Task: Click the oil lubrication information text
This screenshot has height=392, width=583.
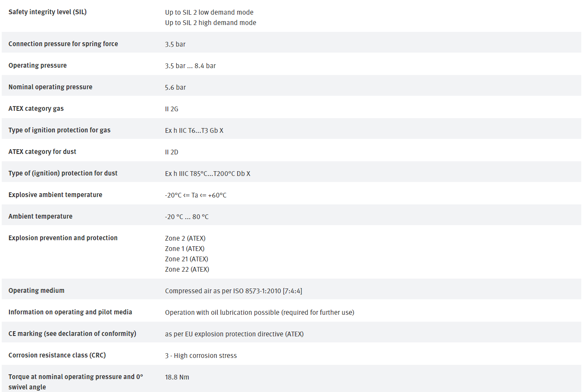Action: point(260,313)
